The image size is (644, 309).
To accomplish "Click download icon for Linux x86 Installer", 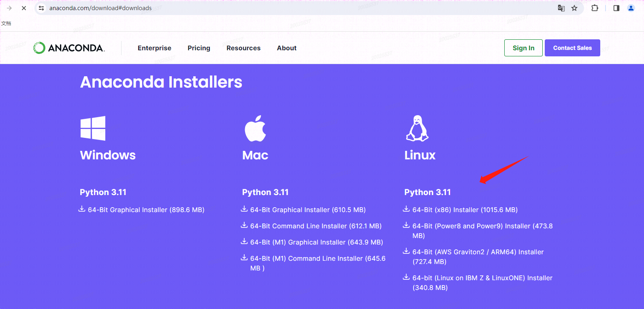I will tap(406, 209).
